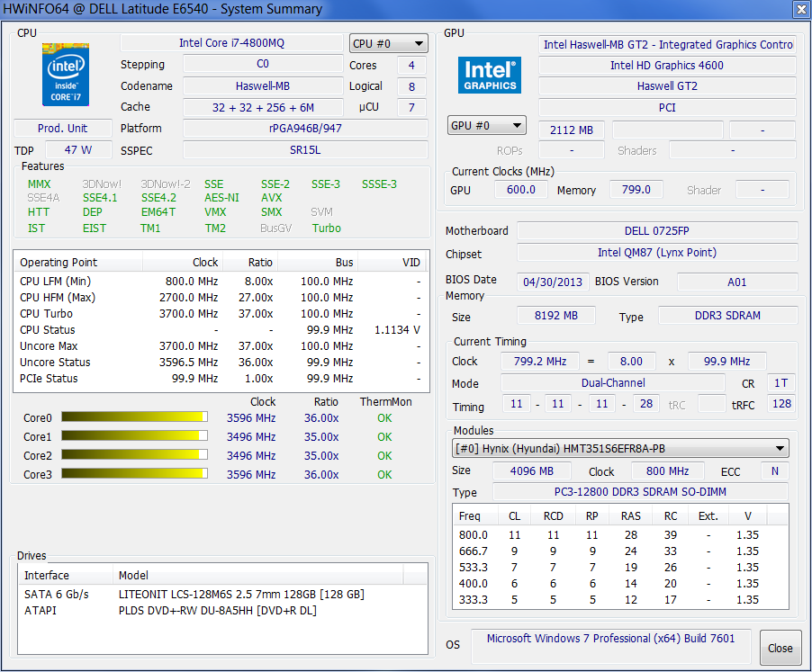This screenshot has width=812, height=672.
Task: Select the PCIe Status row
Action: point(220,378)
